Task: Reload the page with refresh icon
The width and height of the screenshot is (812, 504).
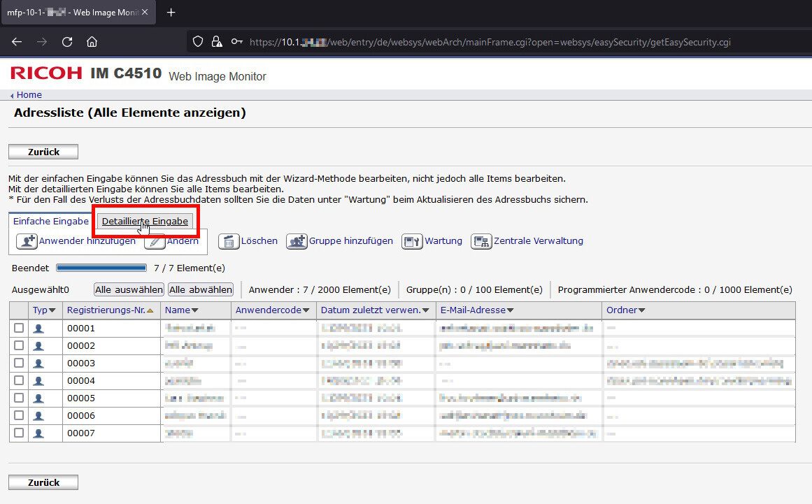Action: tap(67, 42)
